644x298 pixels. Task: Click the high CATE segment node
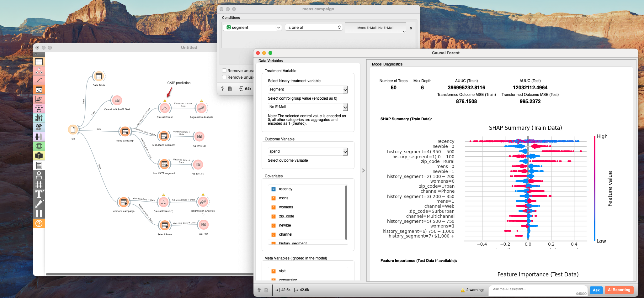click(164, 136)
